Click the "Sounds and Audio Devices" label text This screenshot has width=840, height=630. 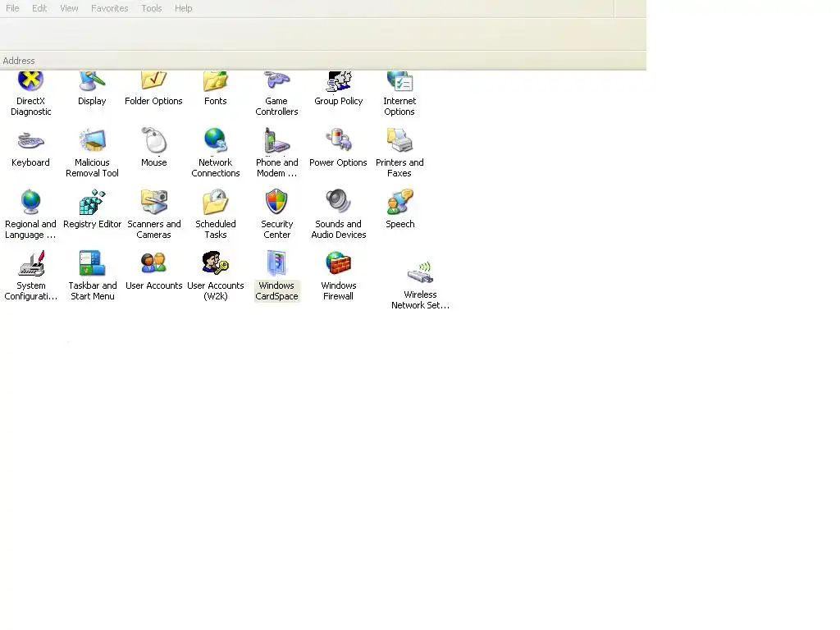339,230
